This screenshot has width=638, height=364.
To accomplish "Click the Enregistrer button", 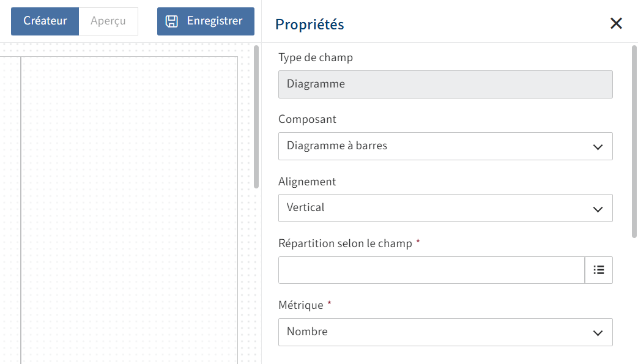I will [x=206, y=20].
